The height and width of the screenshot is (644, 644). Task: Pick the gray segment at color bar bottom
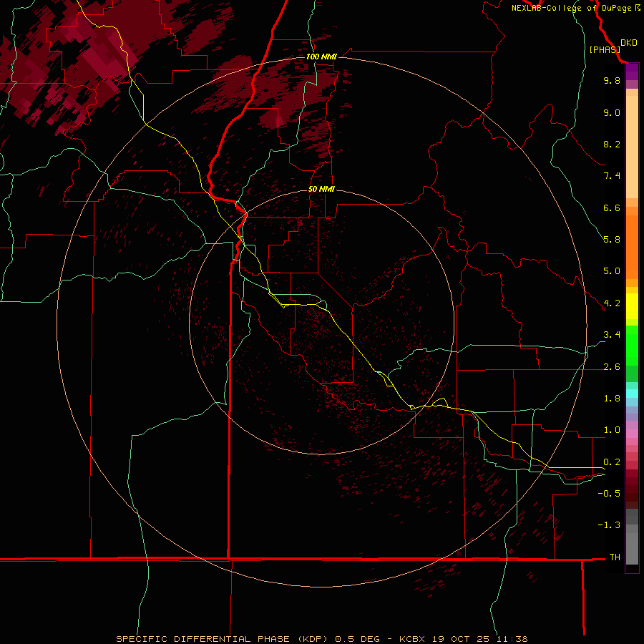point(632,537)
